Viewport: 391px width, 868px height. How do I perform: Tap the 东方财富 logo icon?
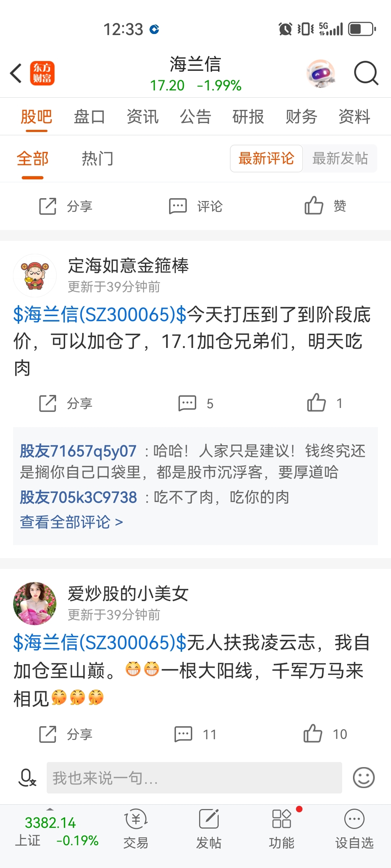click(x=42, y=73)
